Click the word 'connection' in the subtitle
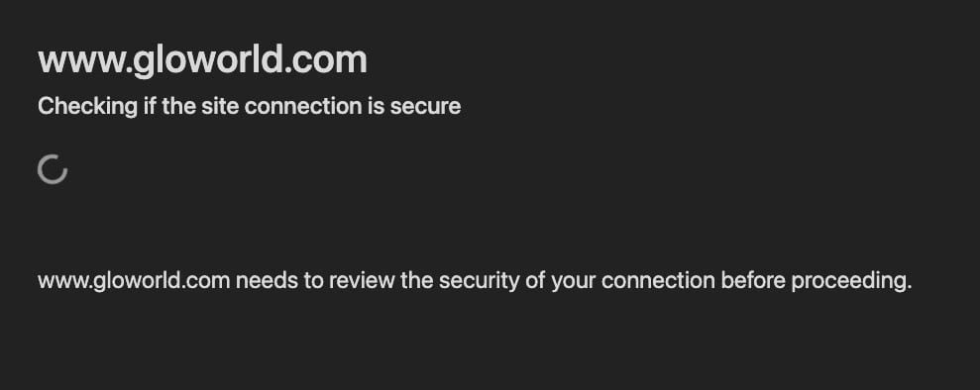980x390 pixels. pyautogui.click(x=303, y=106)
